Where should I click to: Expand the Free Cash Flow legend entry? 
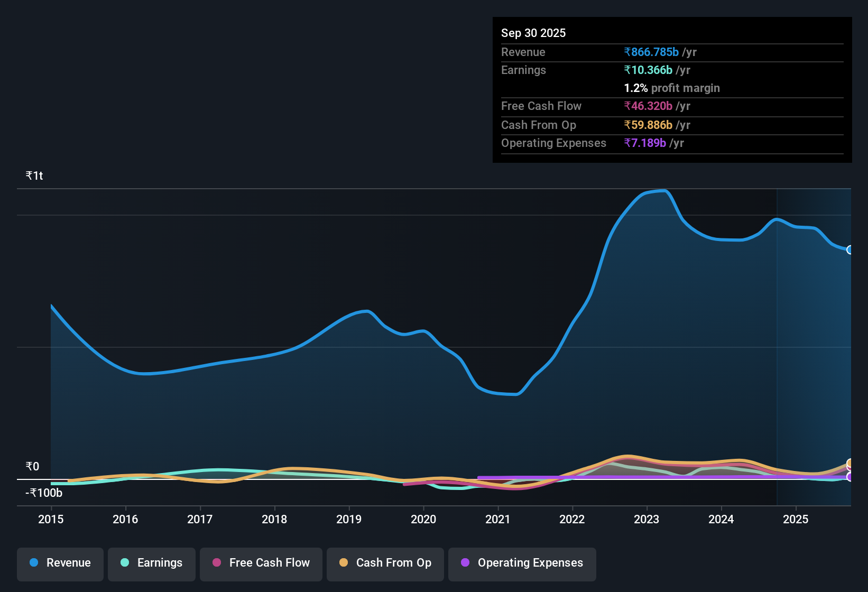[261, 563]
